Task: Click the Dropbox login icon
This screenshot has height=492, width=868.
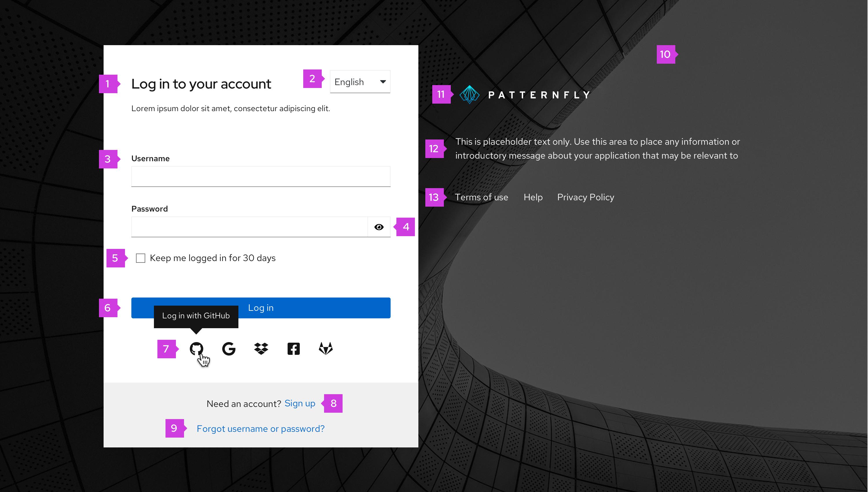Action: pyautogui.click(x=260, y=349)
